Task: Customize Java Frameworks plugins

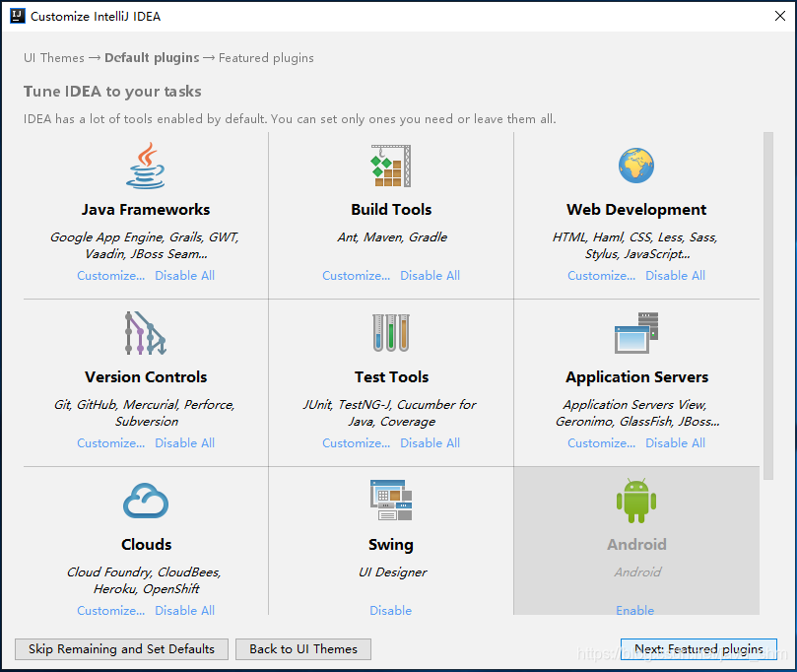Action: [110, 276]
